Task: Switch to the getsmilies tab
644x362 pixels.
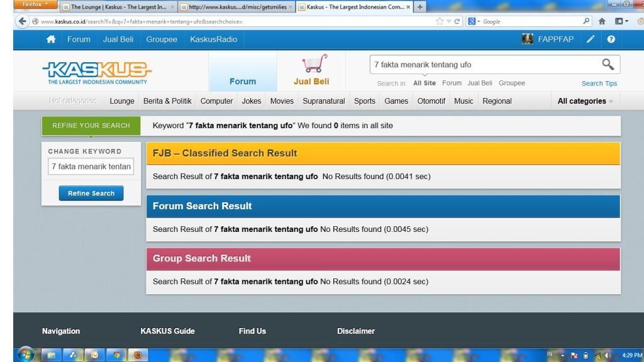Action: tap(237, 7)
